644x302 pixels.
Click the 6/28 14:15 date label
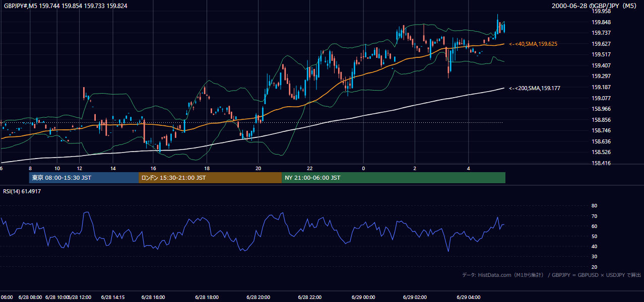[x=113, y=297]
